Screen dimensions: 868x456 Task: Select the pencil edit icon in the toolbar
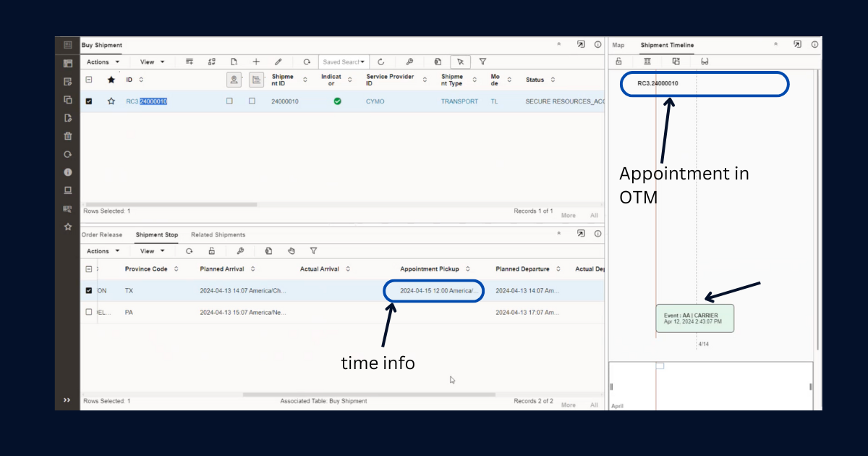278,62
